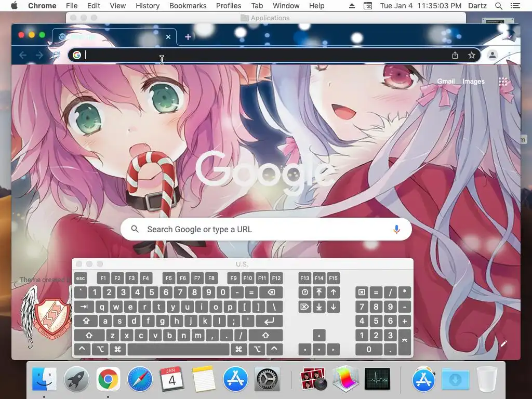The height and width of the screenshot is (399, 532).
Task: Open the Downloads folder in Dock
Action: pyautogui.click(x=455, y=379)
